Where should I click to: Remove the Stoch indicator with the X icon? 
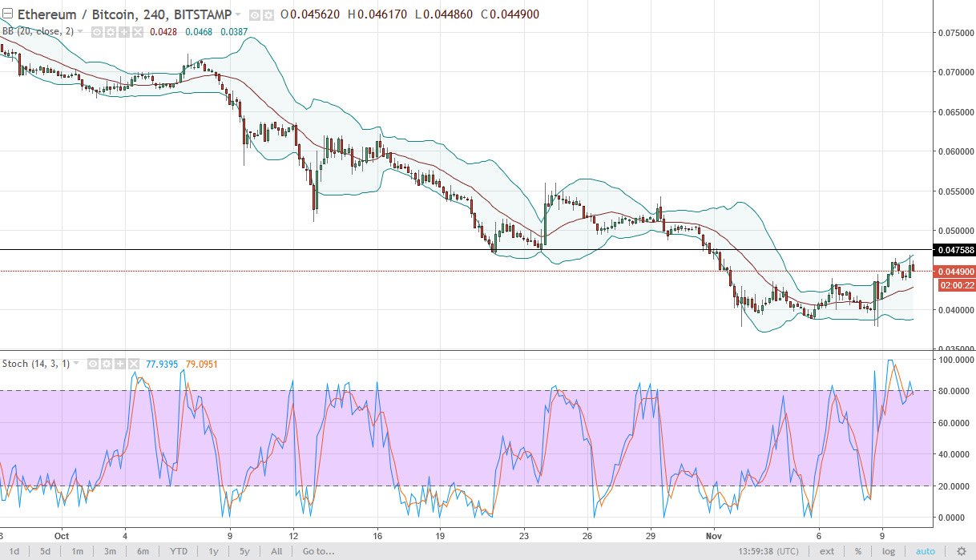[x=134, y=364]
